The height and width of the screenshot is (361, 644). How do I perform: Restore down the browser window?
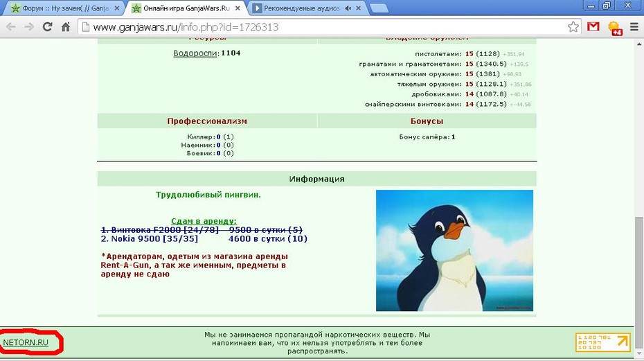(607, 6)
